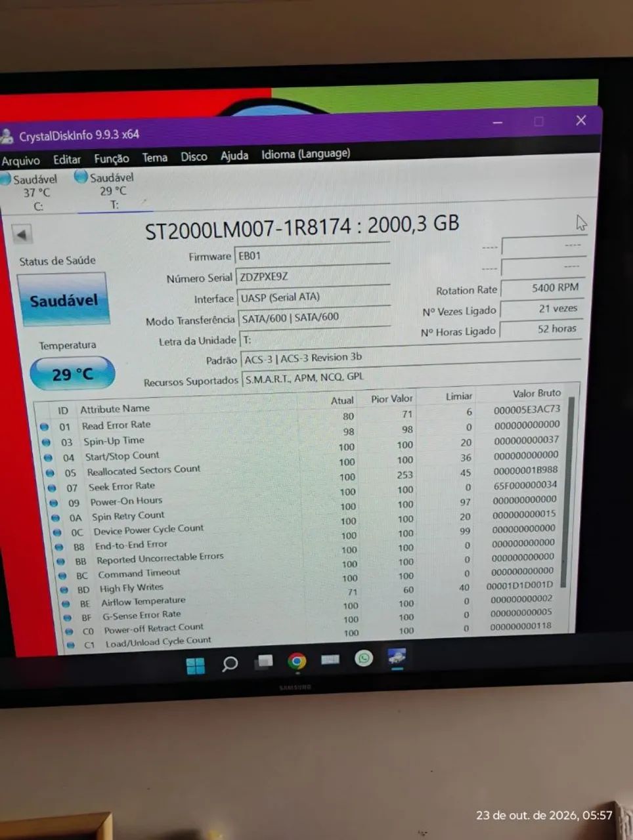633x840 pixels.
Task: Click the status dot of End-to-End Error
Action: (x=60, y=547)
